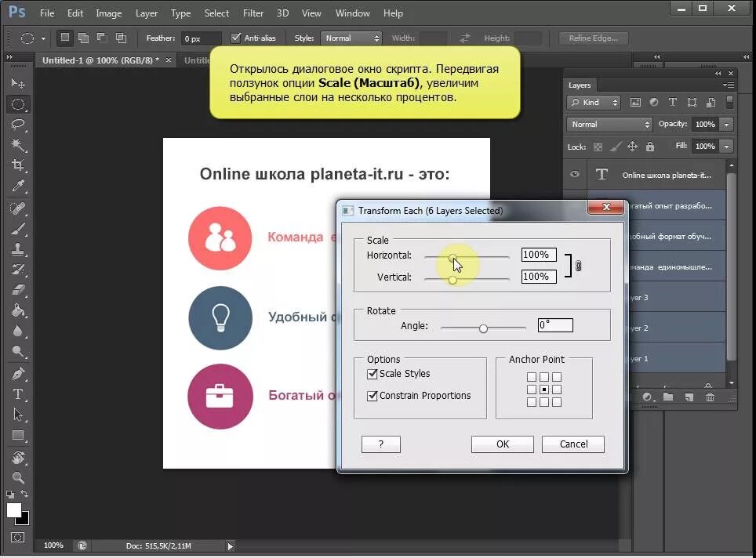
Task: Open the Window menu
Action: (x=352, y=13)
